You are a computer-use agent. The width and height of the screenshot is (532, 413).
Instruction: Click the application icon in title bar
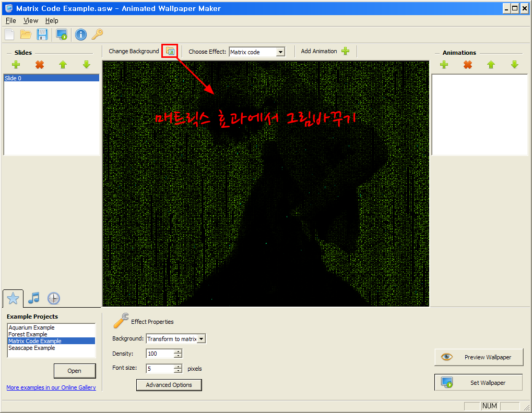(x=9, y=8)
